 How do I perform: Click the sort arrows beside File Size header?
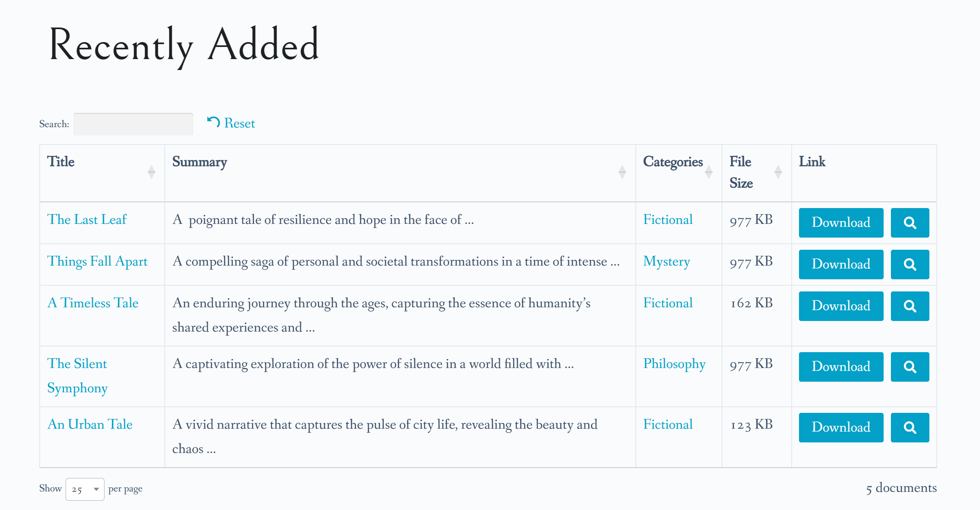click(x=778, y=171)
